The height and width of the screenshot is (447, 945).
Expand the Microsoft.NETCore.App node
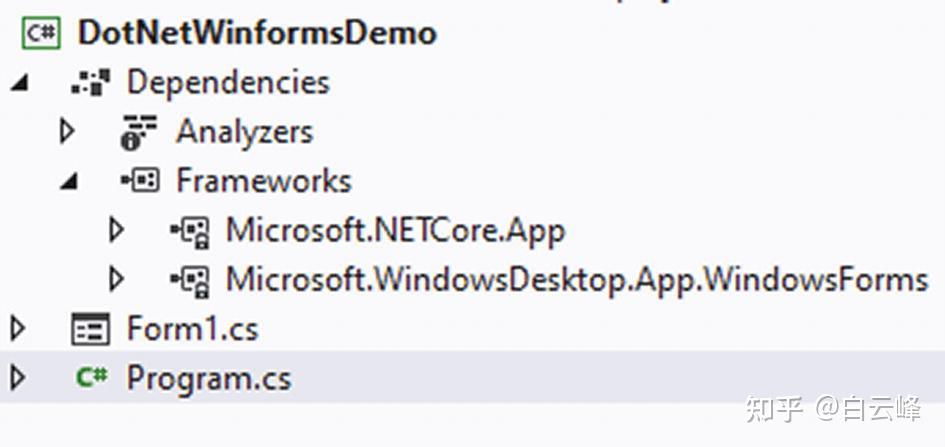(116, 231)
